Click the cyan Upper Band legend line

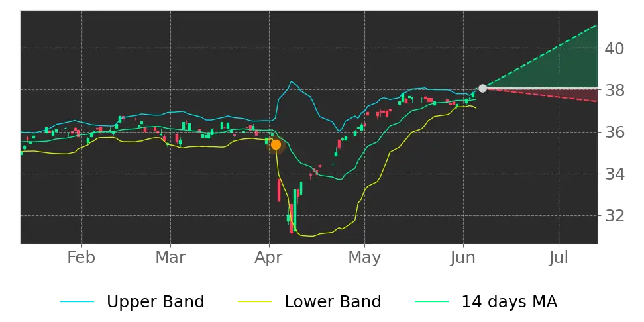pyautogui.click(x=78, y=302)
